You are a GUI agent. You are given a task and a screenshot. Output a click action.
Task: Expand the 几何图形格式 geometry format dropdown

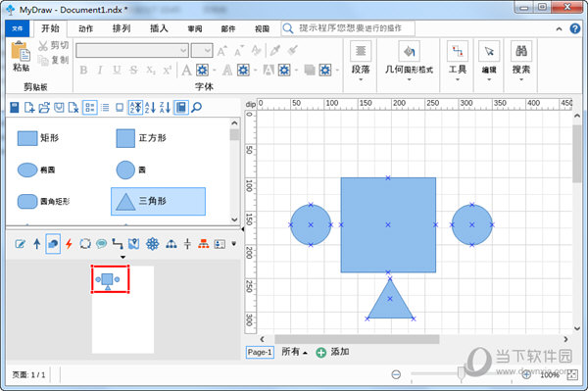pos(409,62)
